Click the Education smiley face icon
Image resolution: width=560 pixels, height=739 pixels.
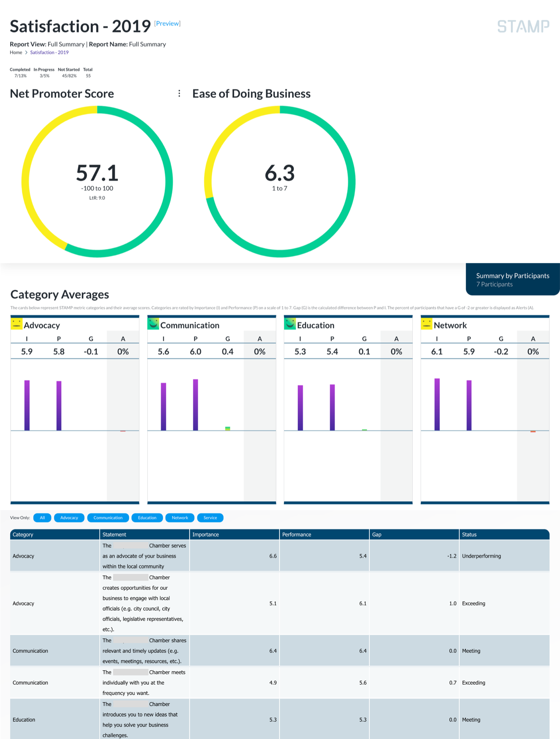(290, 324)
